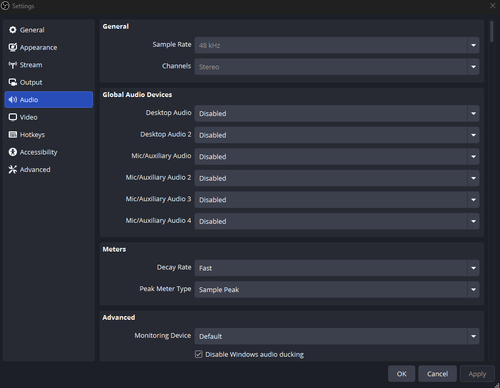Open the Mic/Auxiliary Audio 4 dropdown

[x=337, y=221]
